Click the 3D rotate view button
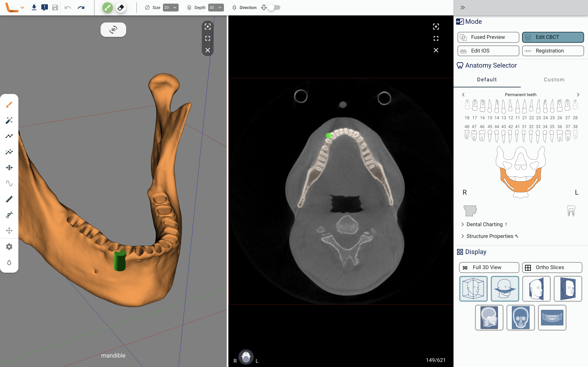Screen dimensions: 588x367 coord(113,30)
